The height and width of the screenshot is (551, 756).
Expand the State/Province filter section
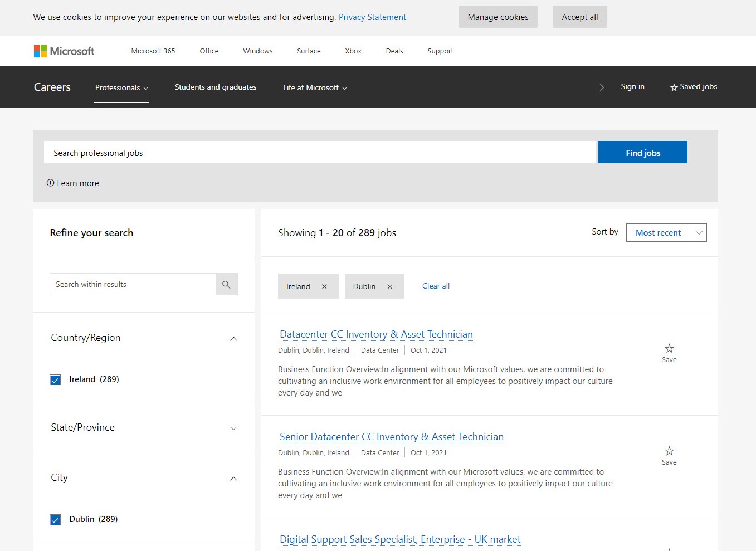(x=233, y=428)
